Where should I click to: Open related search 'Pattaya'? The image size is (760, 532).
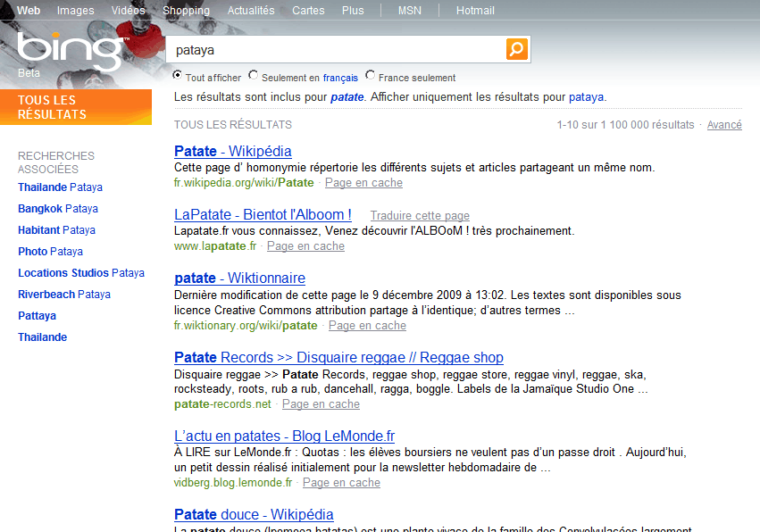37,315
